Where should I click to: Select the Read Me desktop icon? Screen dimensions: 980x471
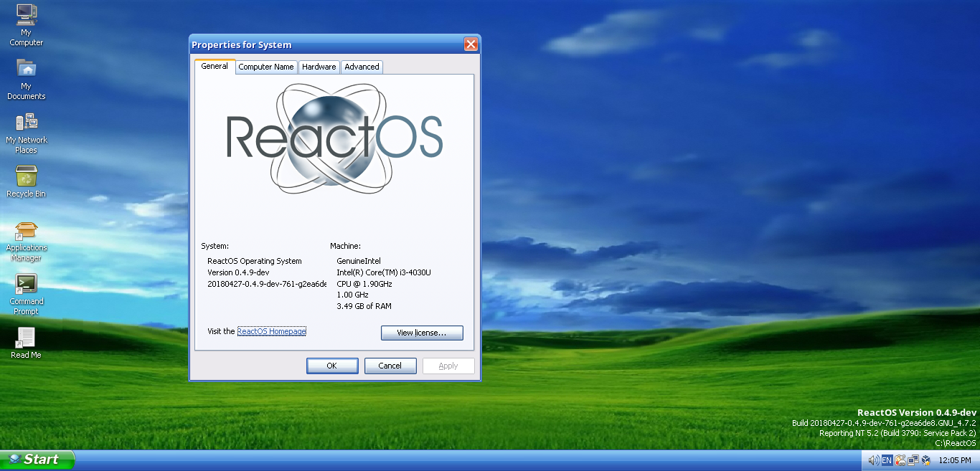(27, 343)
